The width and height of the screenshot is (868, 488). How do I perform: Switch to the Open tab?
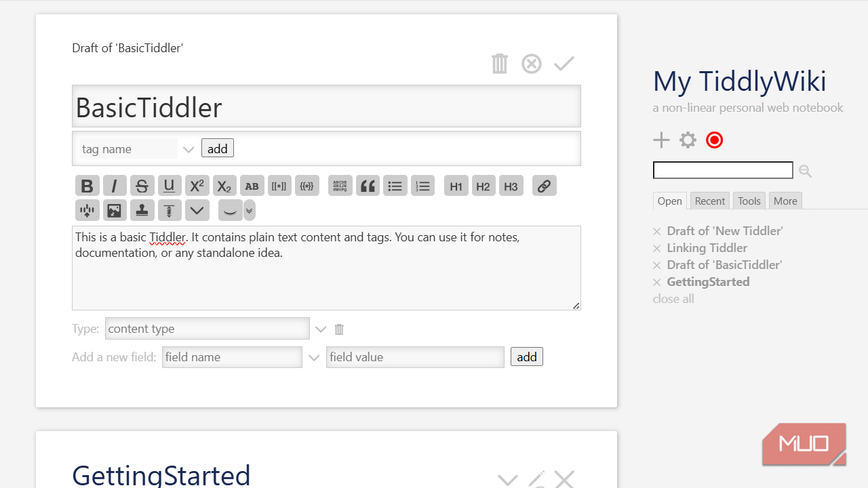point(670,201)
